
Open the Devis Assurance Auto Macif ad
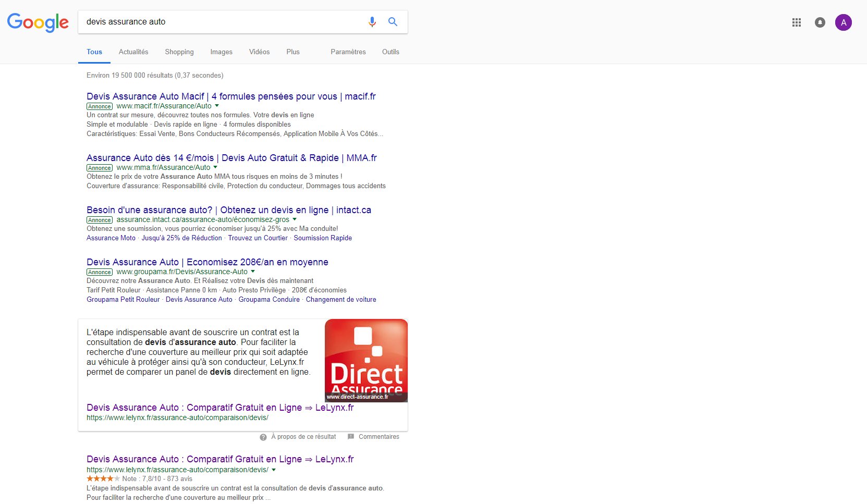click(x=231, y=96)
